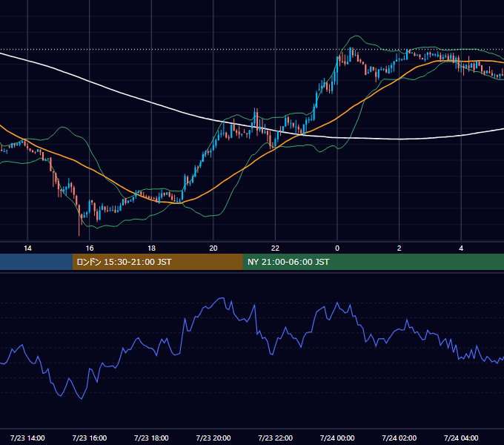Click the 7/24 00:00 label on oscillator axis
Screen dimensions: 504x445
point(337,438)
